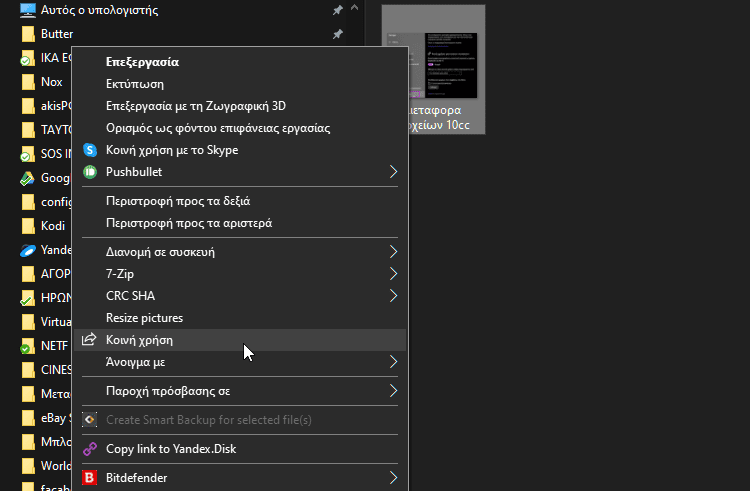Screen dimensions: 750x491
Task: Click the Κοινή χρήση label
Action: point(139,340)
